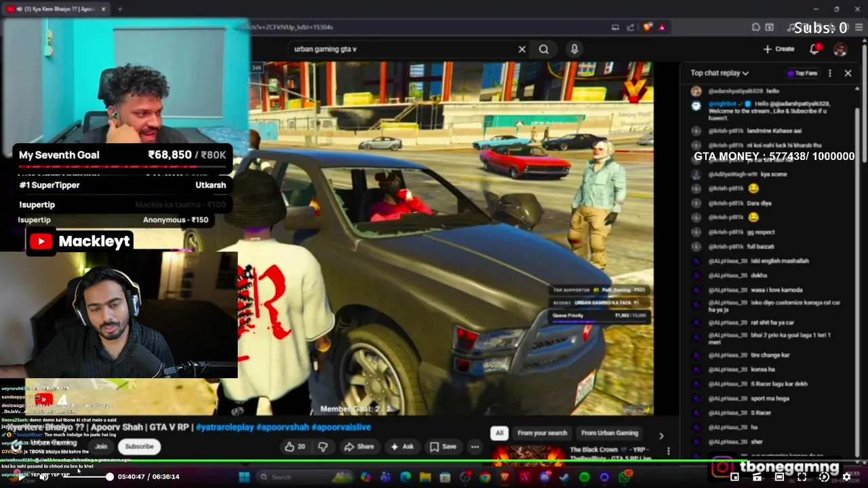Open the video player settings gear
This screenshot has width=868, height=488.
pos(846,476)
